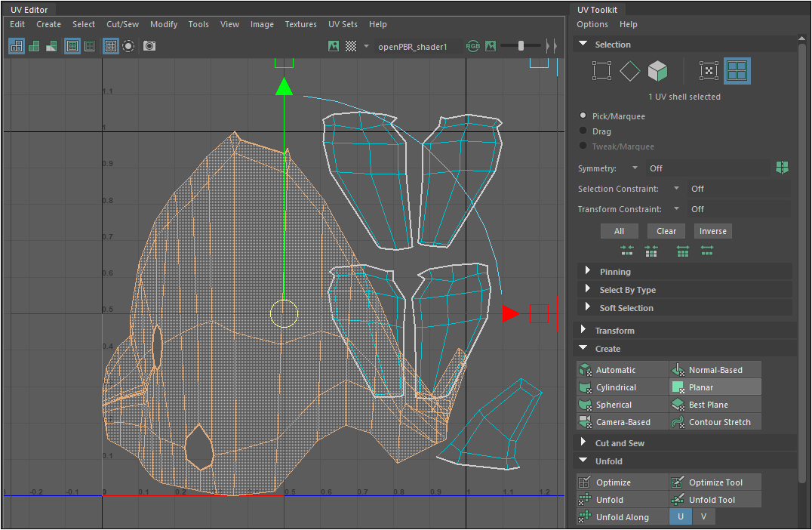Choose the Edge selection mode icon
Screen dimensions: 812x530
pyautogui.click(x=630, y=71)
